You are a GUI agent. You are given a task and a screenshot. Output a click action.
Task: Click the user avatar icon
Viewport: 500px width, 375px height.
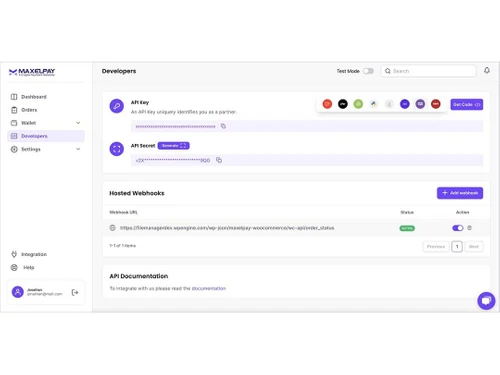pos(18,292)
